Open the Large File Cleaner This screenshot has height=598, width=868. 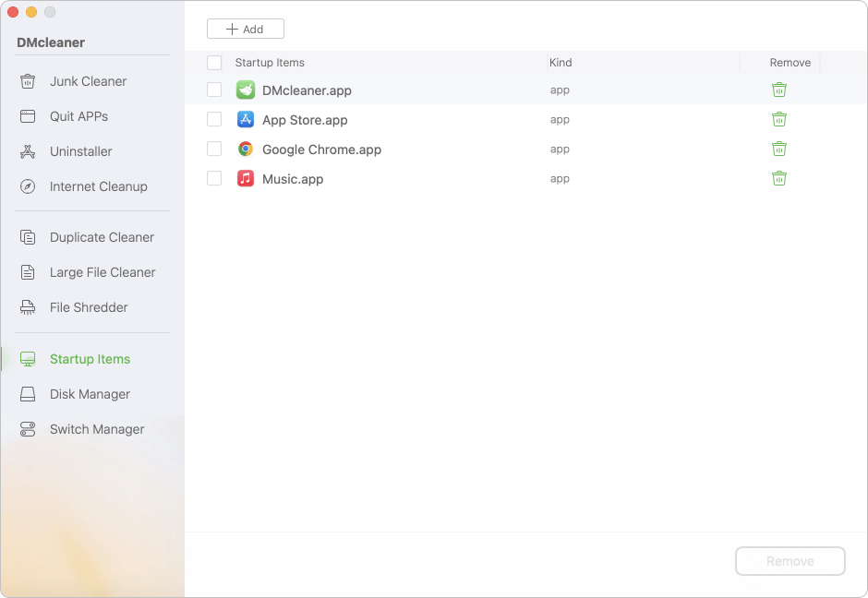pos(102,272)
